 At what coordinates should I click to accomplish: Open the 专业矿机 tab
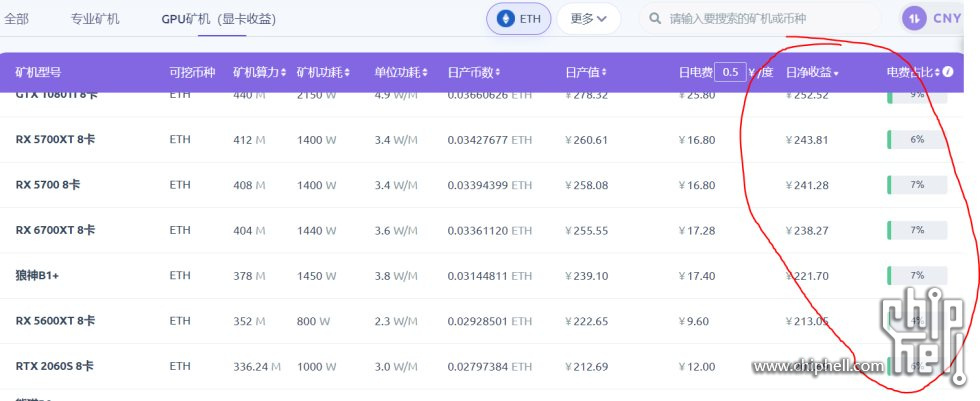point(95,19)
